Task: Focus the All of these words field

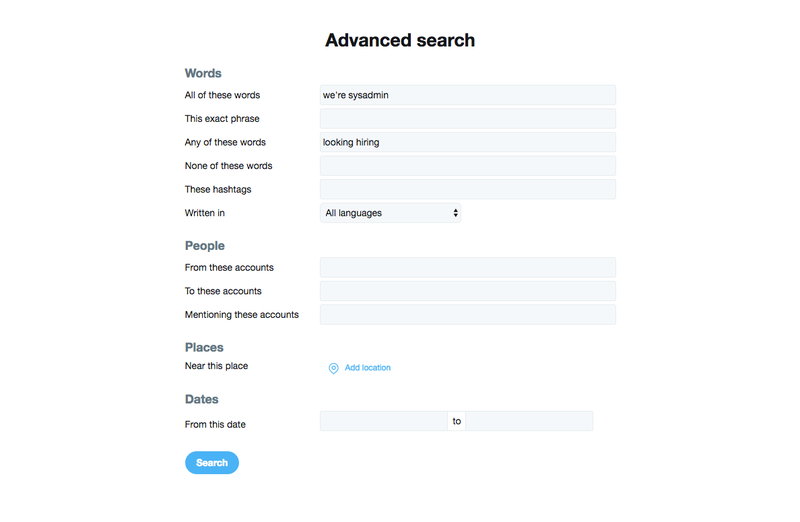Action: pyautogui.click(x=468, y=95)
